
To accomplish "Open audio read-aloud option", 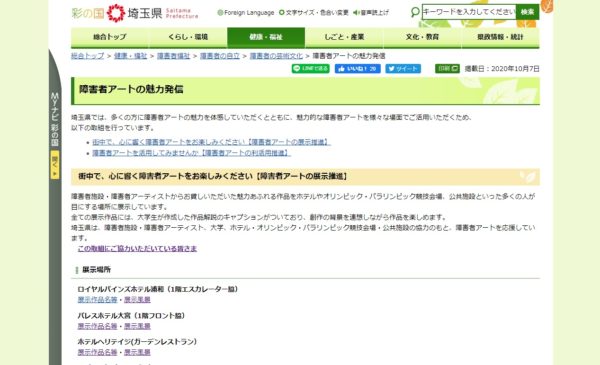I will point(370,13).
